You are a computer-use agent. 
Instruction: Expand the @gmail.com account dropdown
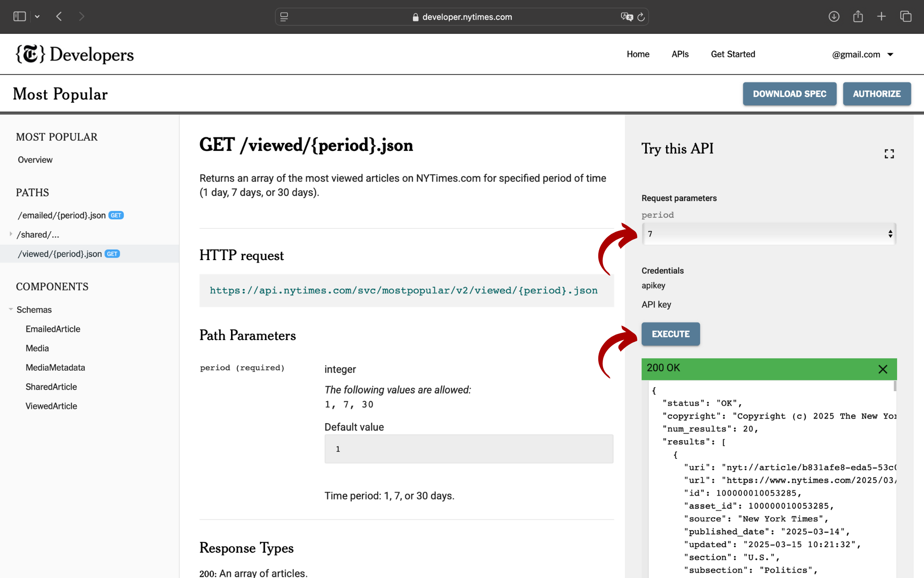pyautogui.click(x=863, y=55)
